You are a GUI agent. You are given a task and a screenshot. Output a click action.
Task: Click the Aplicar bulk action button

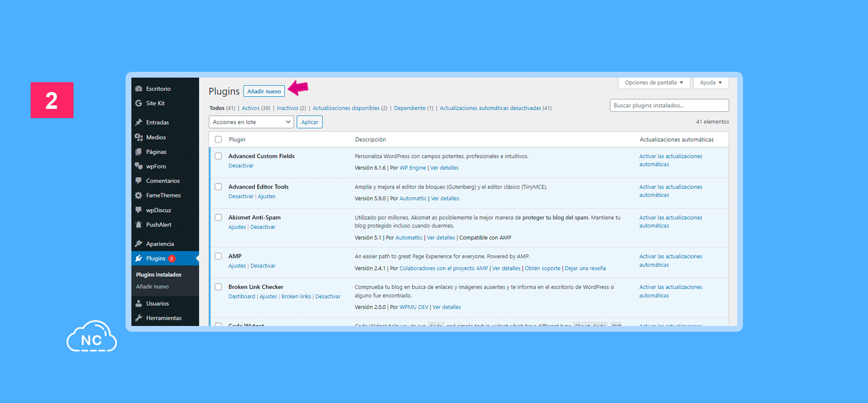click(x=310, y=122)
